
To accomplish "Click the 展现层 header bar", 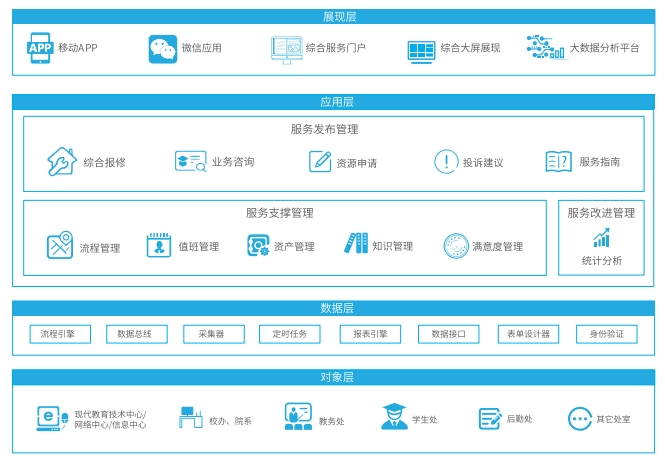I will coord(333,17).
